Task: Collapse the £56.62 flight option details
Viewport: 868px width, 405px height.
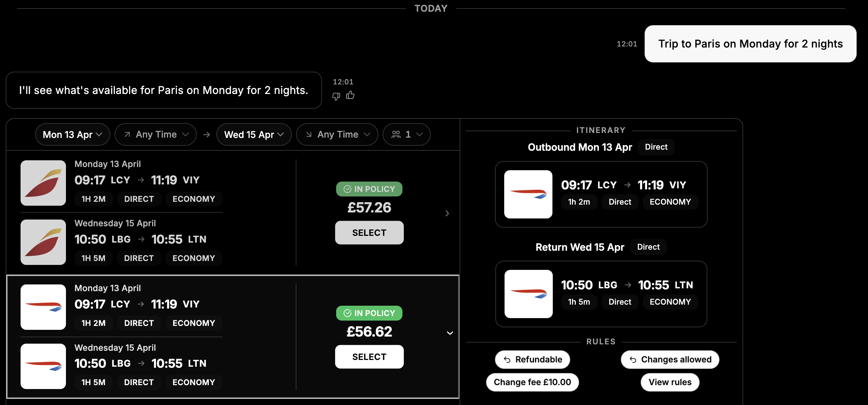Action: click(450, 333)
